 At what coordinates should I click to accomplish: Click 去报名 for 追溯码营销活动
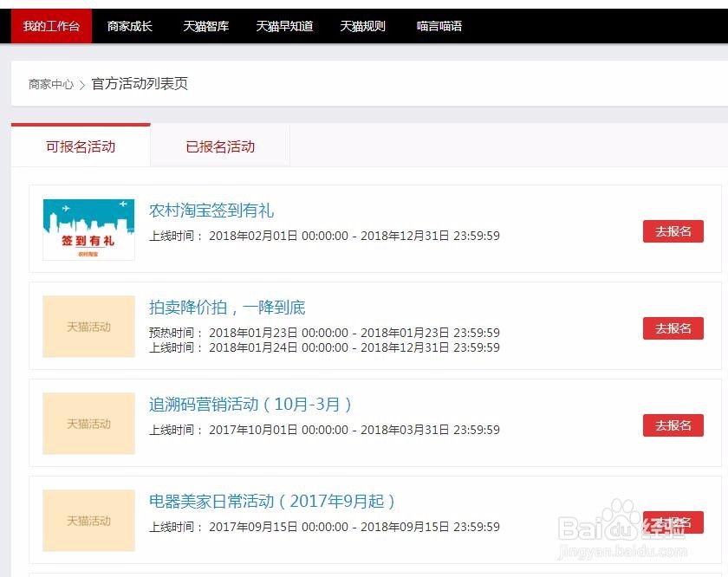click(673, 425)
